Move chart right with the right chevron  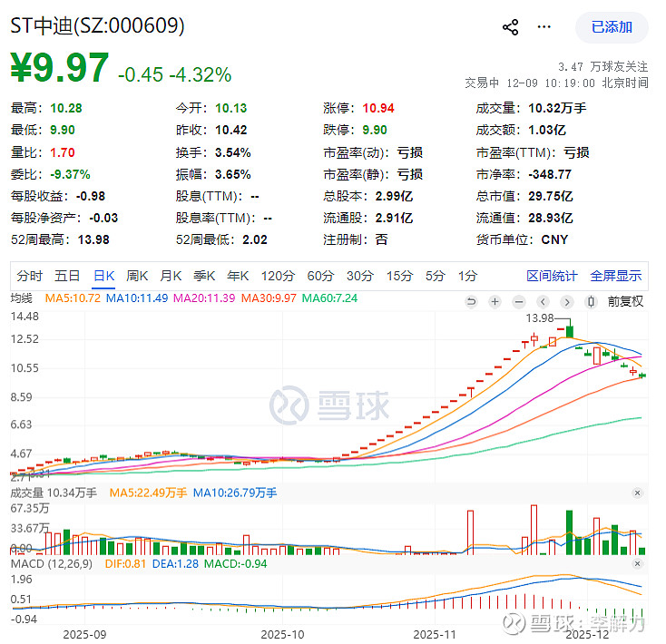[x=566, y=302]
